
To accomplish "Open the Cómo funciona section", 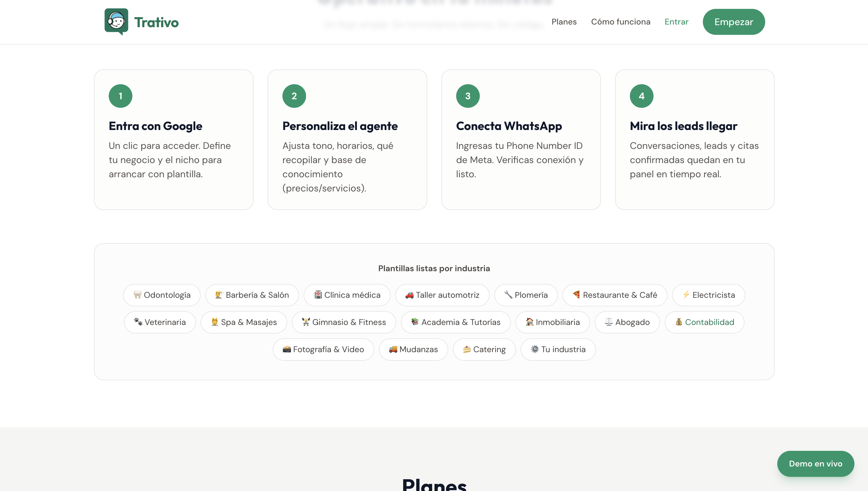I will click(621, 22).
